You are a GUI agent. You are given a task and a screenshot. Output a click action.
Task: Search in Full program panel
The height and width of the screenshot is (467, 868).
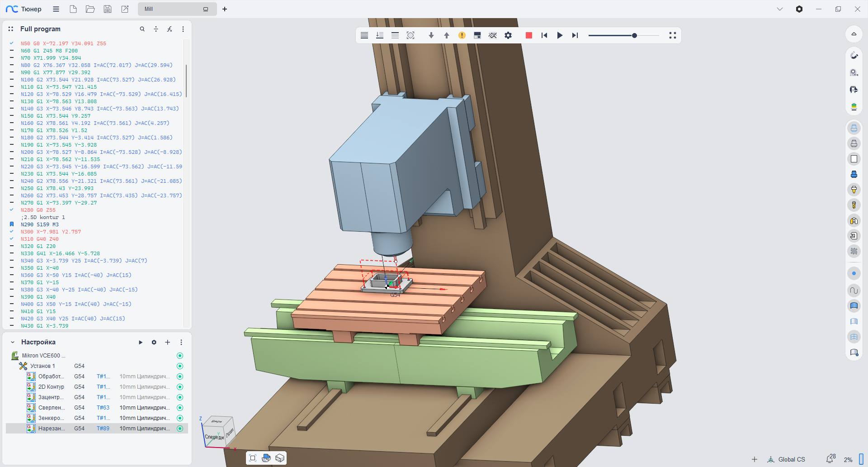(x=142, y=29)
